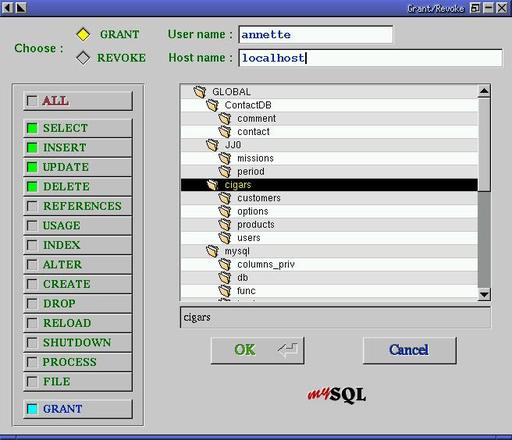
Task: Toggle the blue GRANT option checkbox
Action: pyautogui.click(x=32, y=409)
